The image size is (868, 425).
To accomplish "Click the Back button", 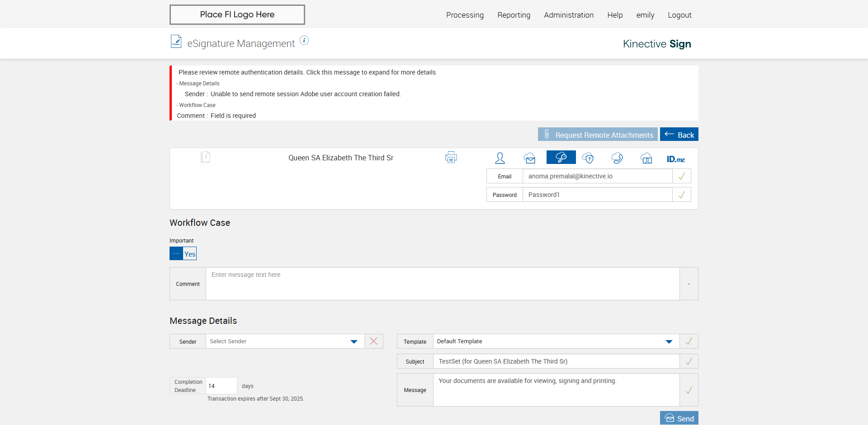I will click(679, 135).
